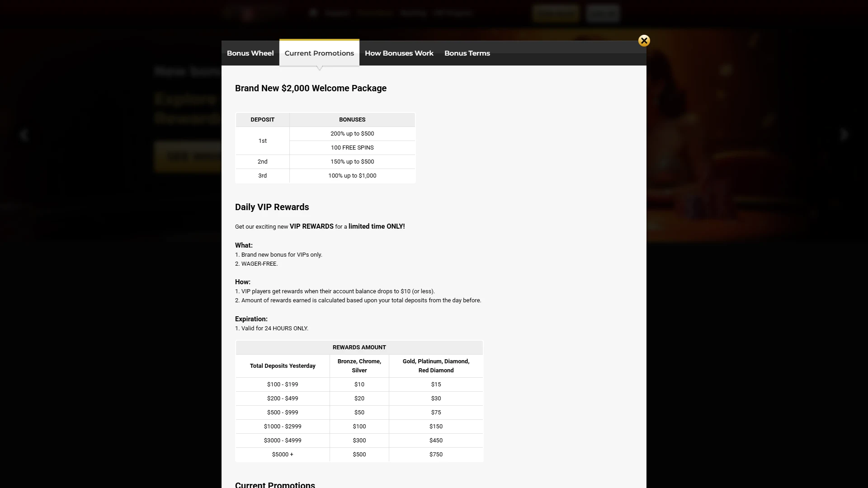Select the Current Promotions tab

pyautogui.click(x=319, y=53)
